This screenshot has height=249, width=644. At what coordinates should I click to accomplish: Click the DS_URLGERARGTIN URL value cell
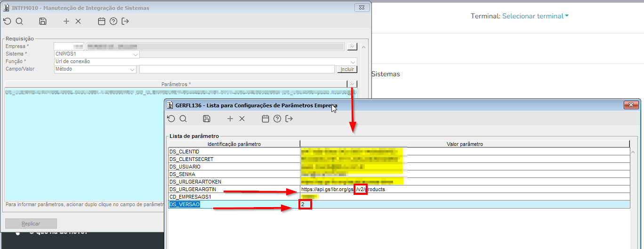(465, 189)
